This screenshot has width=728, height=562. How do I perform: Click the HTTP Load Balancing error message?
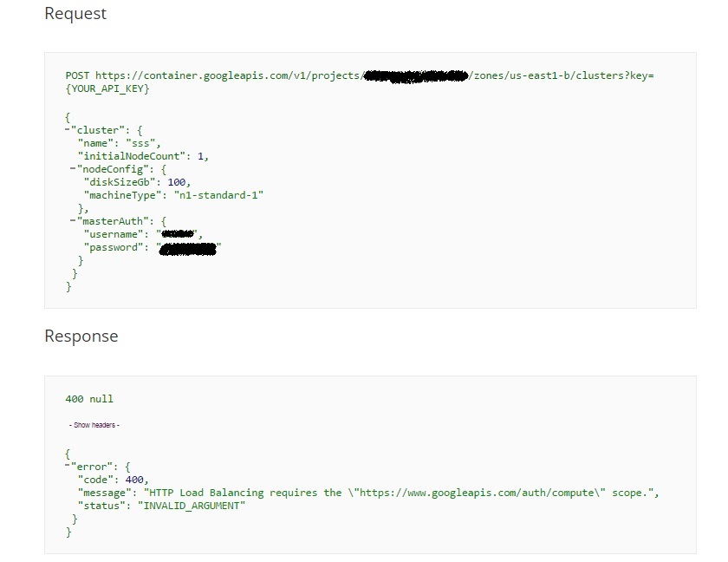pyautogui.click(x=399, y=493)
